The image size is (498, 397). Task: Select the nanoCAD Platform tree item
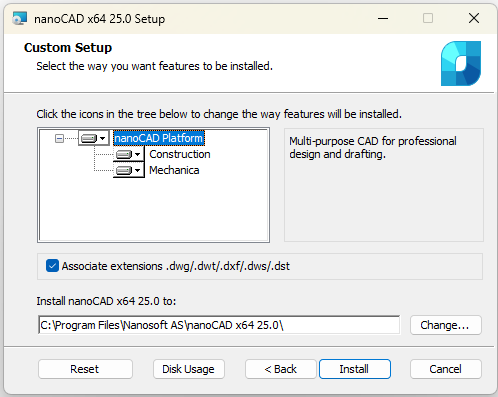(x=159, y=138)
